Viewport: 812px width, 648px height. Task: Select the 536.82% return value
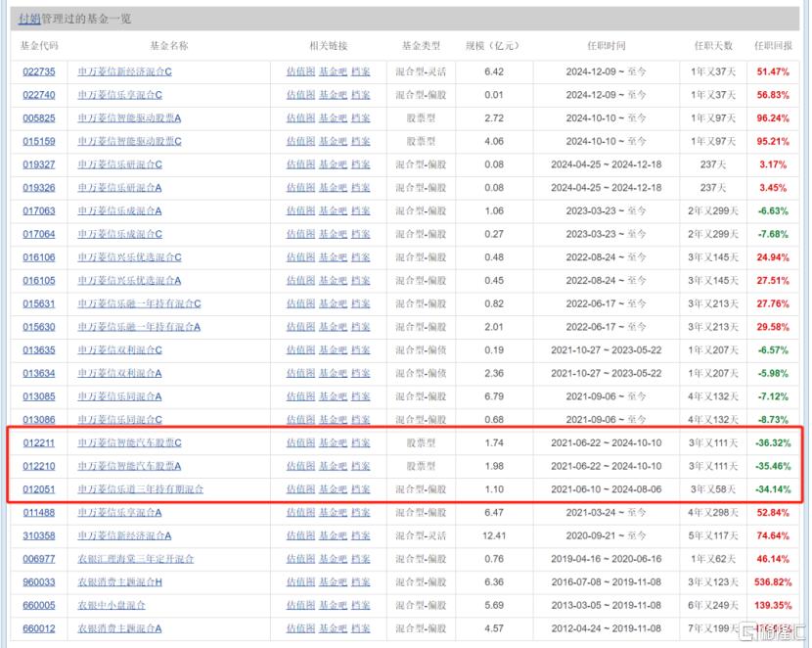pyautogui.click(x=773, y=582)
